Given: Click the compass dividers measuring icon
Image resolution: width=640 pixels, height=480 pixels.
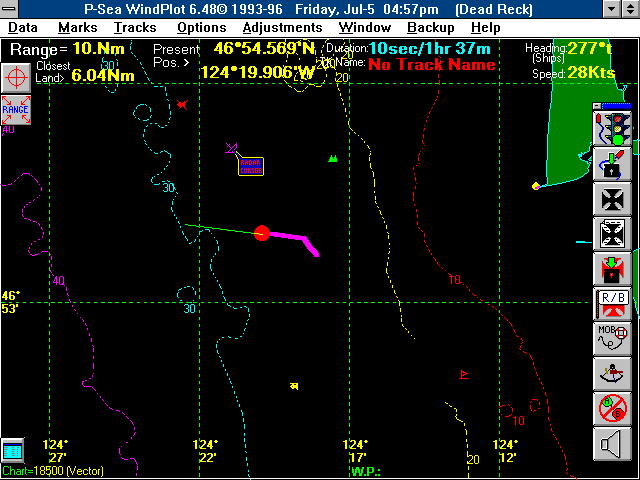Looking at the screenshot, I should pos(612,374).
